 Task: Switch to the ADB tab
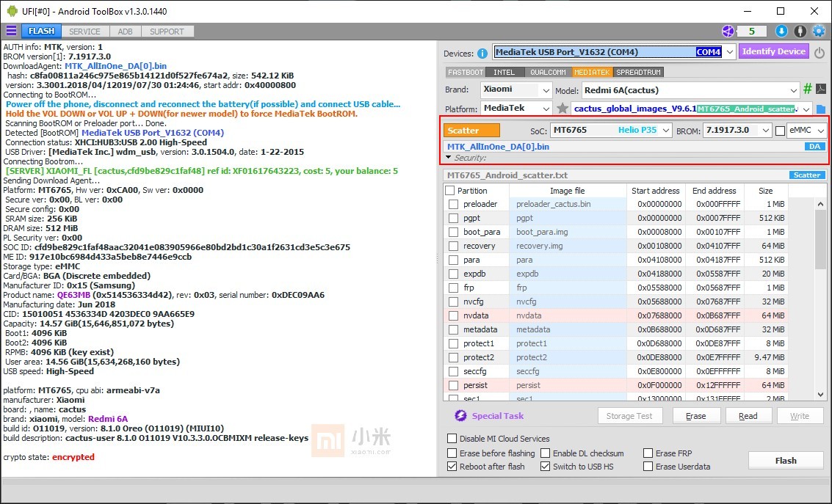(x=126, y=32)
